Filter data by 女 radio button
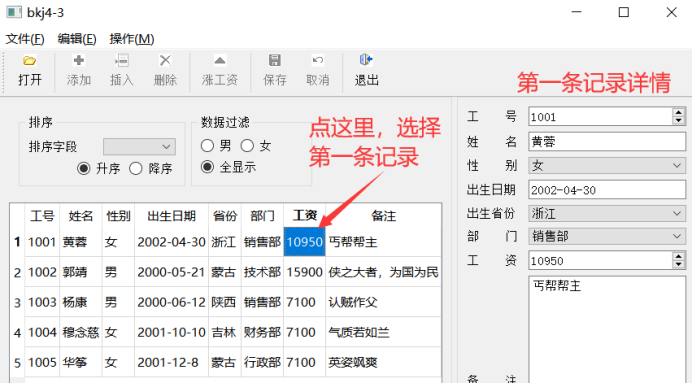 [x=248, y=145]
